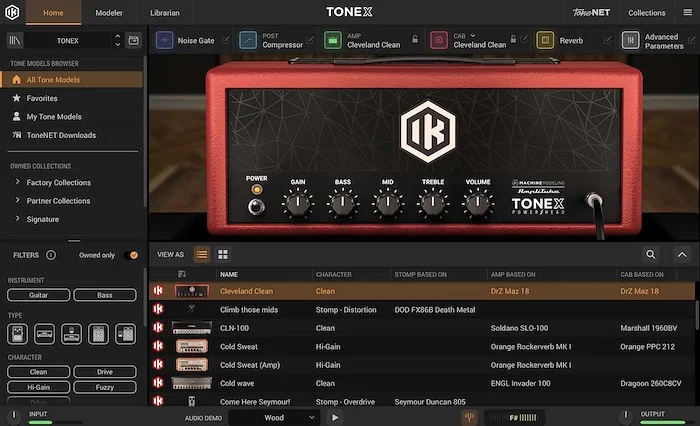700x426 pixels.
Task: Toggle the CAB lock icon
Action: (513, 39)
